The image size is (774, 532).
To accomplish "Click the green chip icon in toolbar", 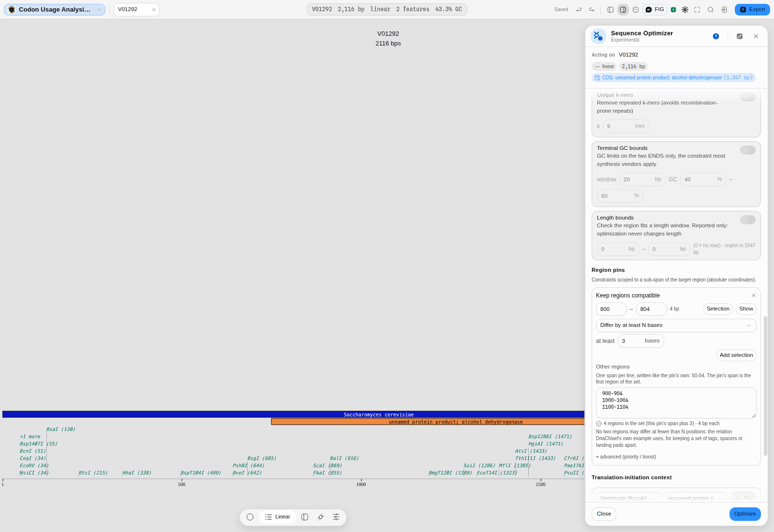I will point(673,10).
